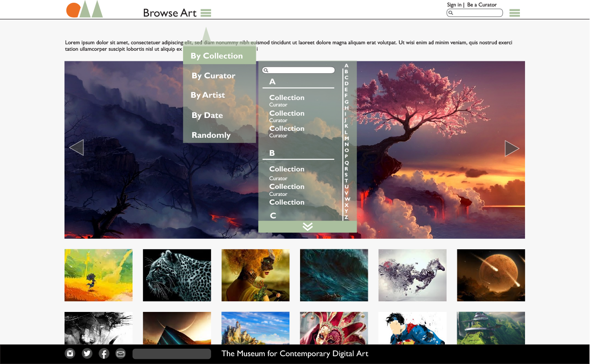Open the yellow landscape painting thumbnail
The width and height of the screenshot is (590, 364).
99,275
